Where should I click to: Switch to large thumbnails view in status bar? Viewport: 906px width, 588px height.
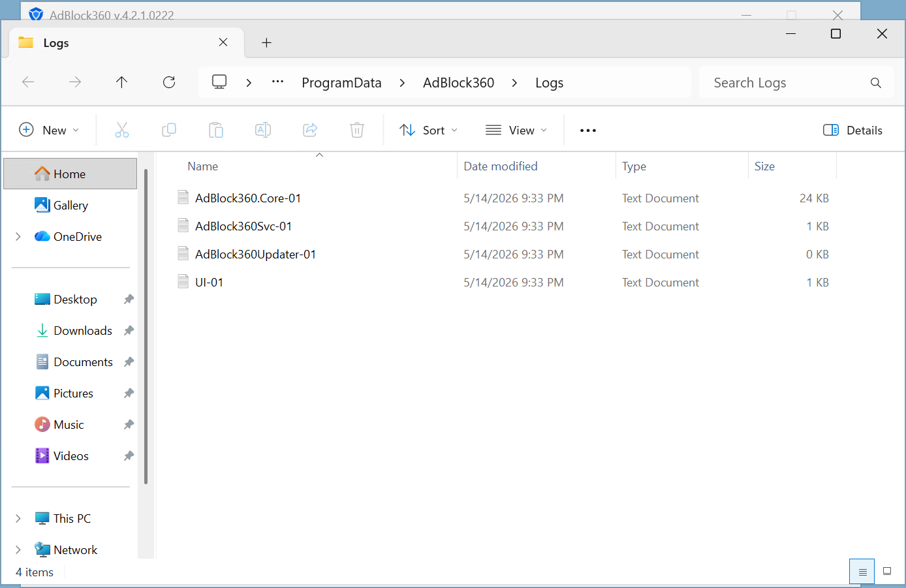click(887, 572)
